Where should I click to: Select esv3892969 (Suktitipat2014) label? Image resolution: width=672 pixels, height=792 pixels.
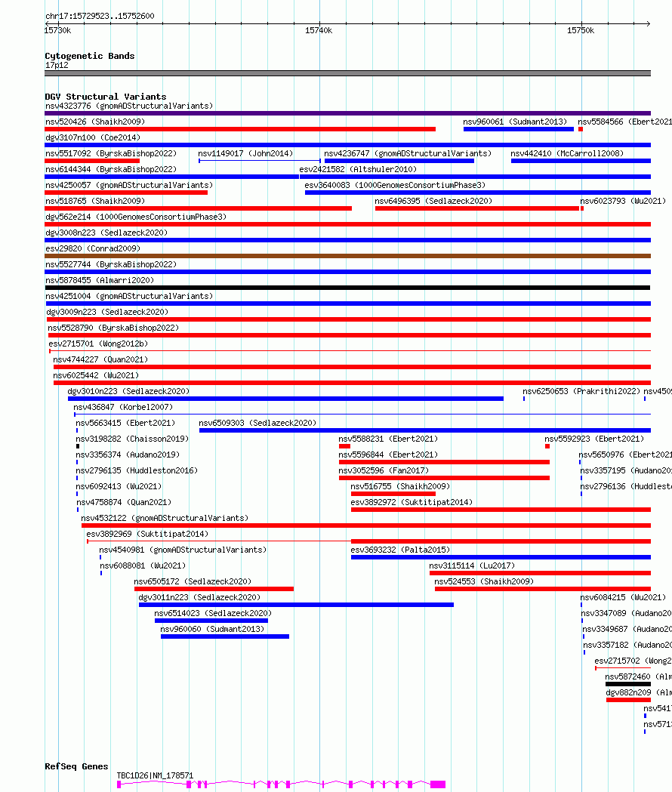[x=147, y=534]
